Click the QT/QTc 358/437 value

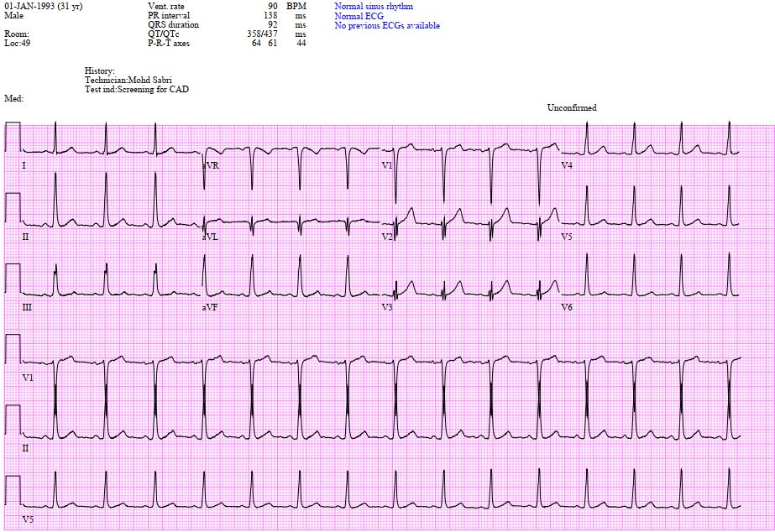(263, 34)
